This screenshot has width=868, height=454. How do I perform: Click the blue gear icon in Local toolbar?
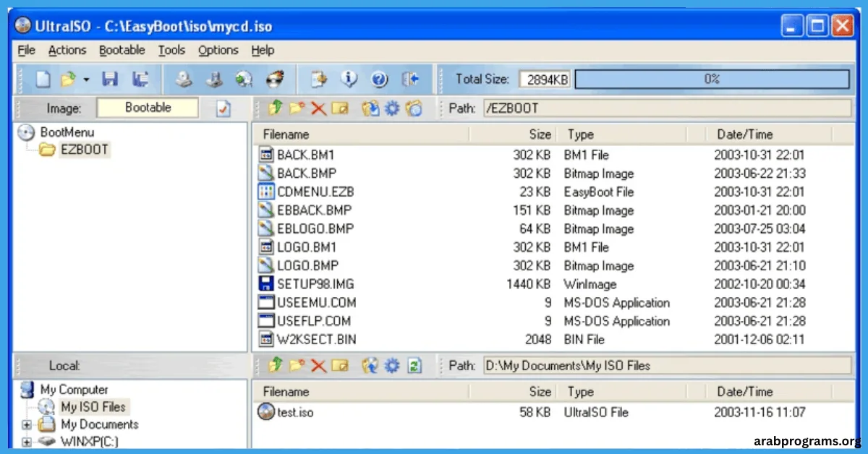pyautogui.click(x=392, y=366)
